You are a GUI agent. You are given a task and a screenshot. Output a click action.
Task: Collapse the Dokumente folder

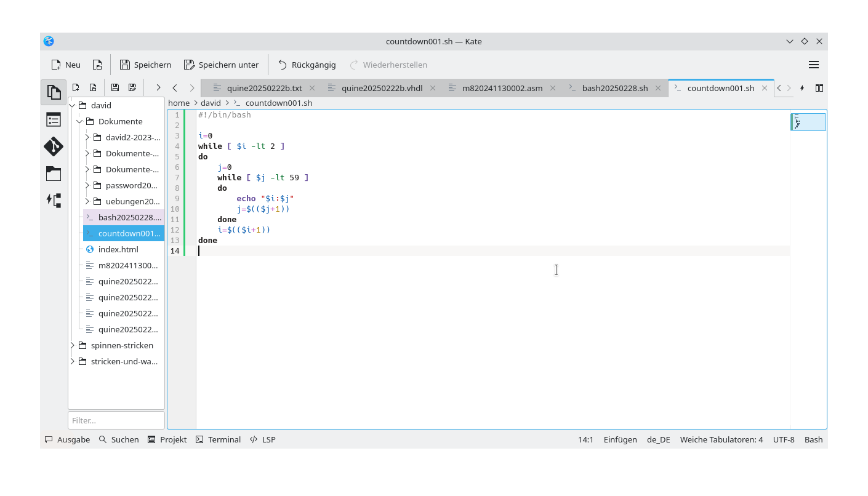pos(79,121)
